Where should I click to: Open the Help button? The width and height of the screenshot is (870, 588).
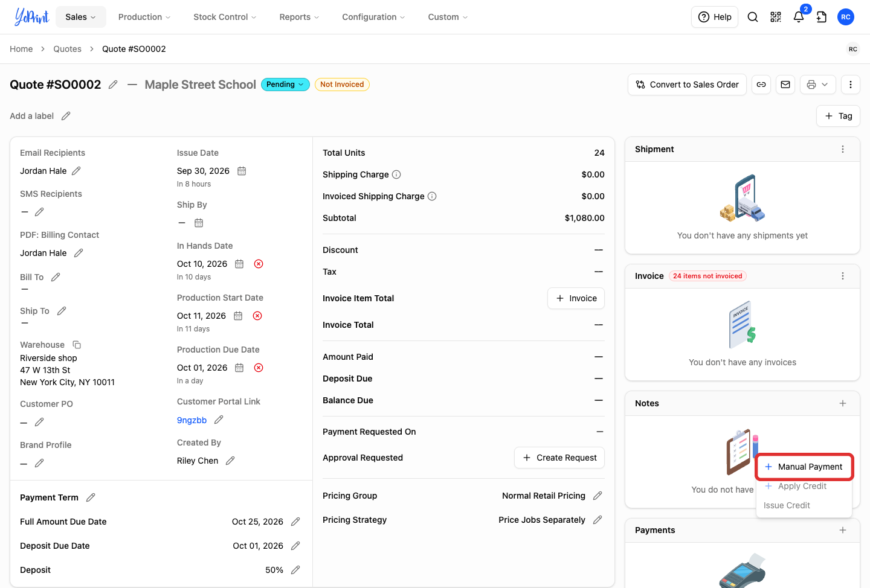715,17
